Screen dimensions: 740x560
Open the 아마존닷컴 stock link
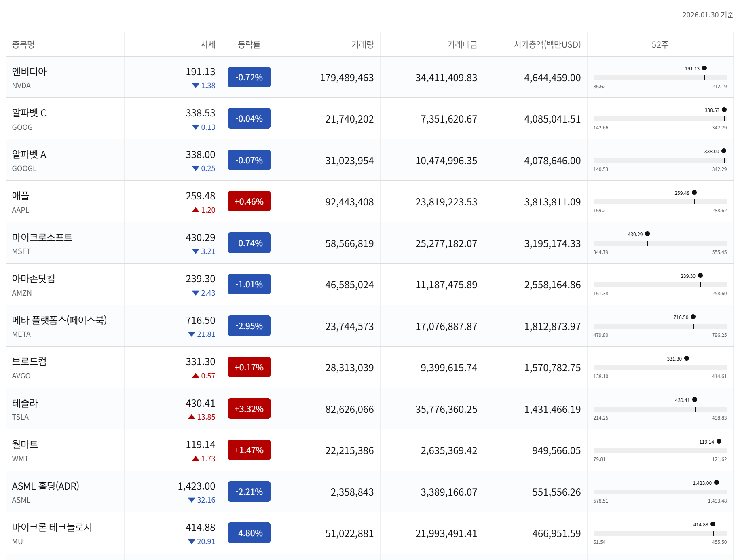click(x=34, y=279)
